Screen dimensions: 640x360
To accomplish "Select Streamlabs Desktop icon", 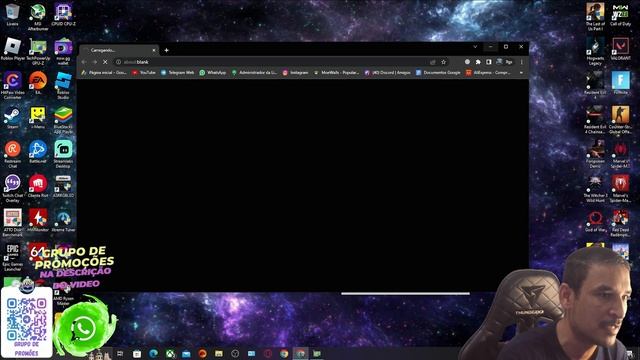I will tap(63, 154).
